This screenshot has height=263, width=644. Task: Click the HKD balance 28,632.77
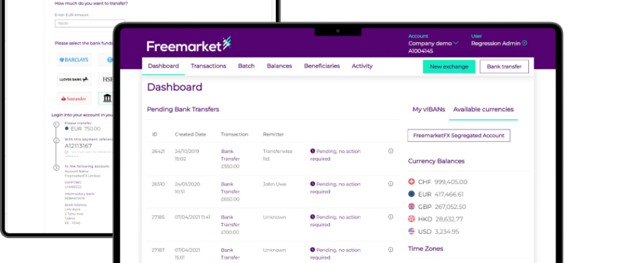point(449,219)
